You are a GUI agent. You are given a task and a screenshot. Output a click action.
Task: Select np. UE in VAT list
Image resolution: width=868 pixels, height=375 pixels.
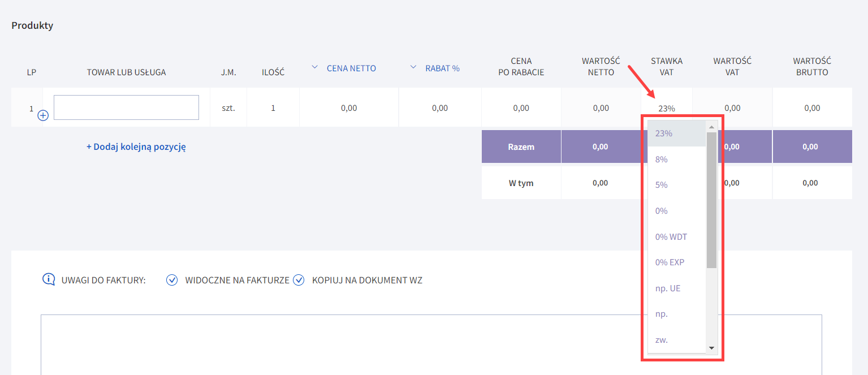(667, 288)
